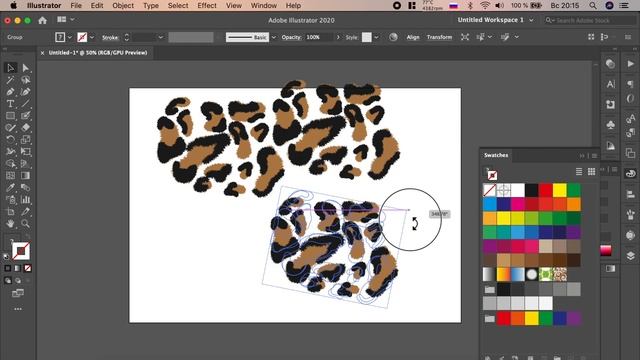
Task: Select the Magic Wand tool
Action: click(10, 80)
